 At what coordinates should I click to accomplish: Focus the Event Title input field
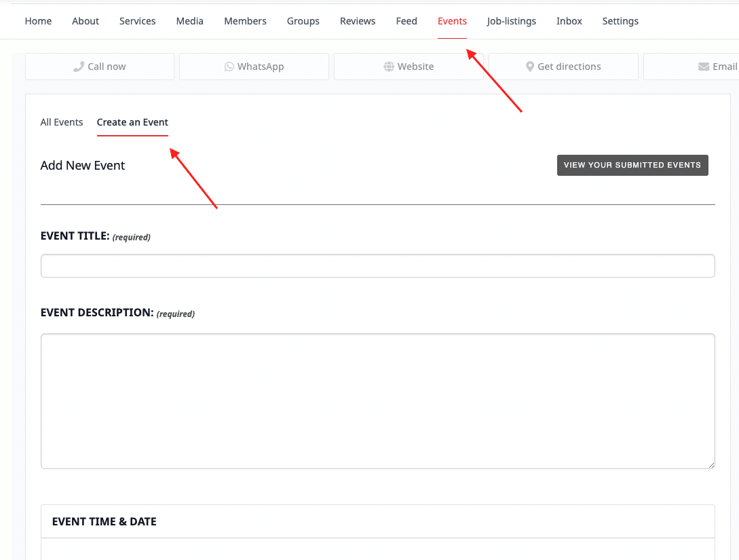pyautogui.click(x=378, y=266)
